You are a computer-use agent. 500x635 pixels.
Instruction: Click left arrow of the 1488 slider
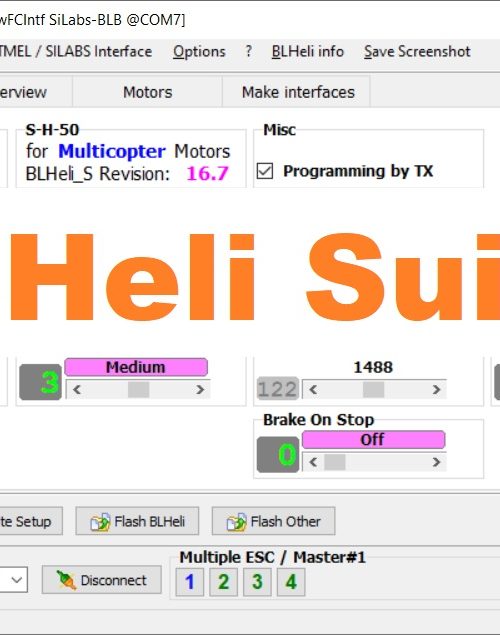coord(313,390)
